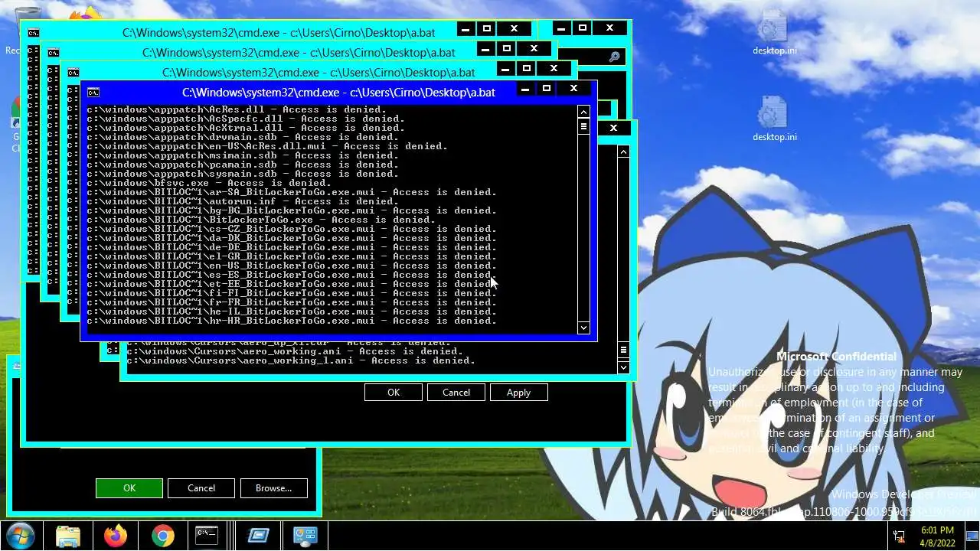980x551 pixels.
Task: Click the search magnifier icon behind cmd windows
Action: point(614,57)
